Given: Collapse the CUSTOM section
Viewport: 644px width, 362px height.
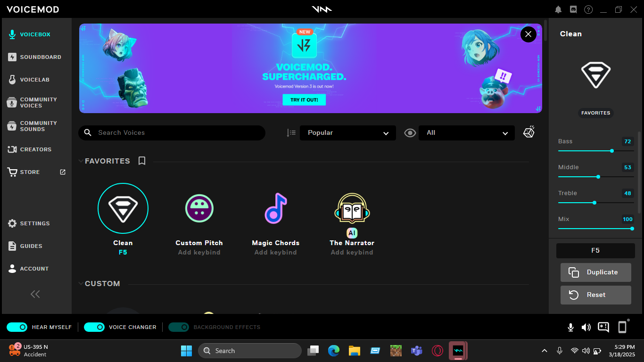Looking at the screenshot, I should [81, 284].
